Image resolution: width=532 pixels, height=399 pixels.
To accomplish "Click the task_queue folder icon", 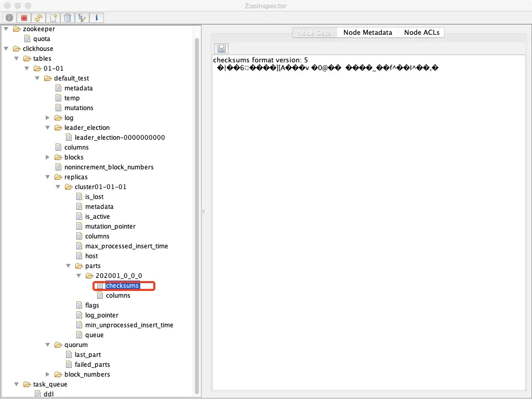I will 27,384.
